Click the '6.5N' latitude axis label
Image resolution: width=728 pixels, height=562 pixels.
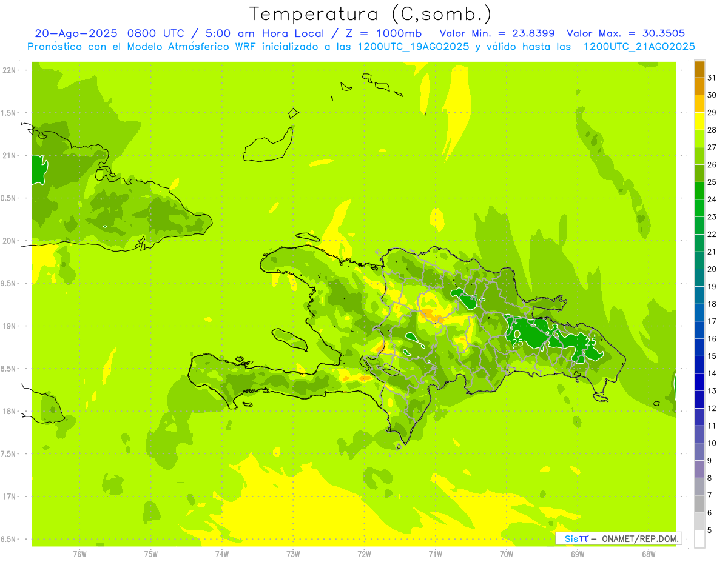coord(9,539)
